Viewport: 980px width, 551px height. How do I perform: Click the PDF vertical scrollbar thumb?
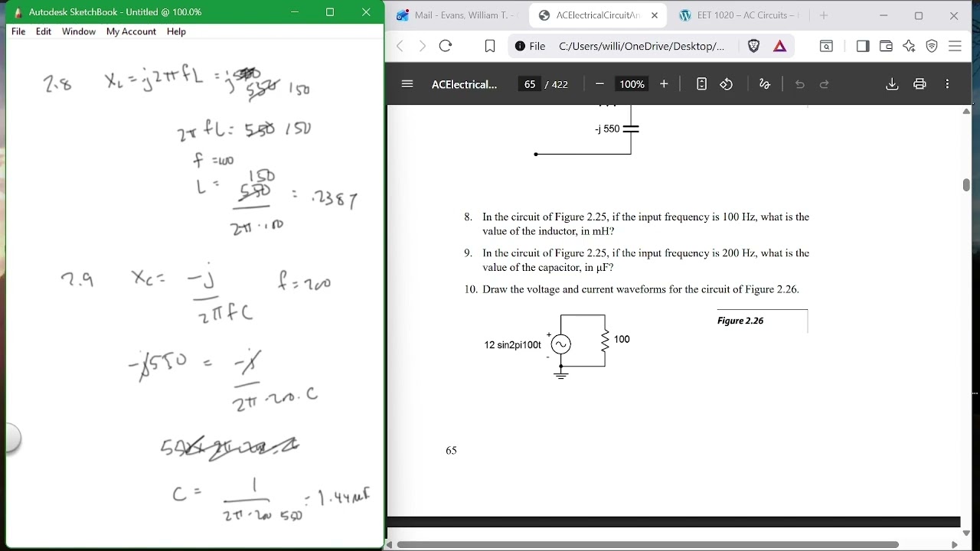tap(966, 184)
